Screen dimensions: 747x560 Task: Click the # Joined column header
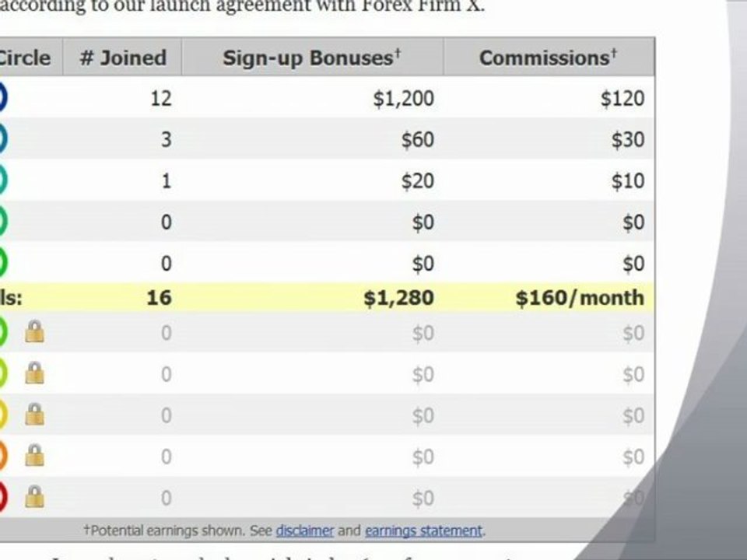click(122, 58)
